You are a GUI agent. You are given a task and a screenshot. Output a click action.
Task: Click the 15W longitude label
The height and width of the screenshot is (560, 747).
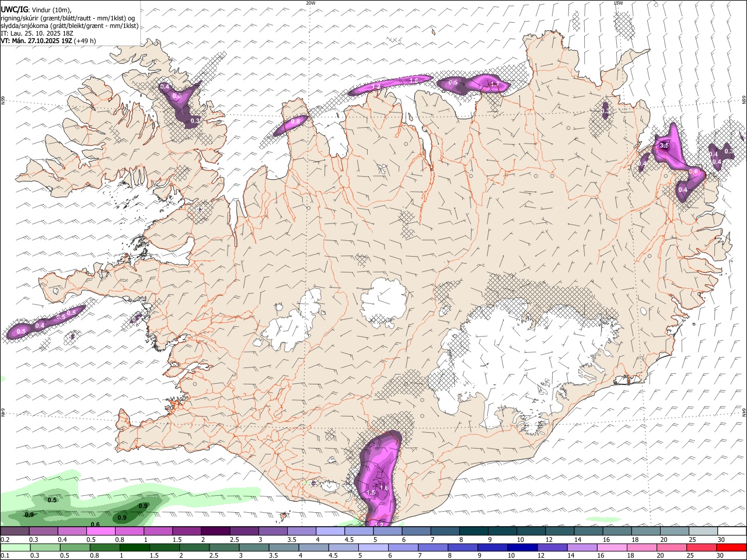click(618, 3)
